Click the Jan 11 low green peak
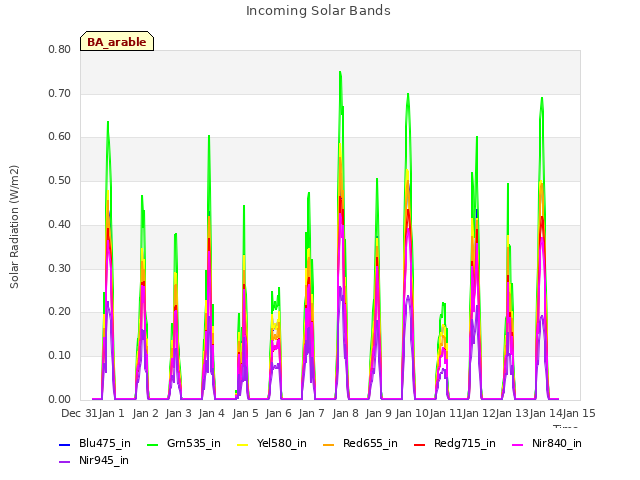Image resolution: width=640 pixels, height=480 pixels. (443, 303)
